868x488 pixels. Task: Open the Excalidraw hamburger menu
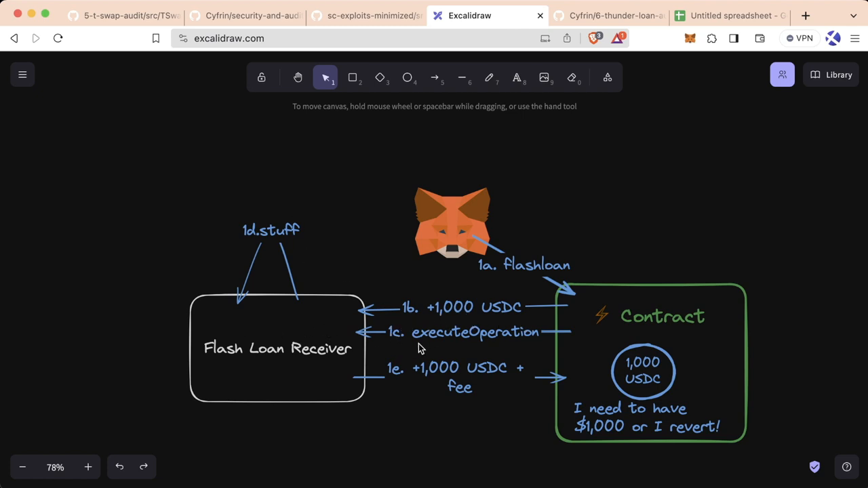point(22,75)
